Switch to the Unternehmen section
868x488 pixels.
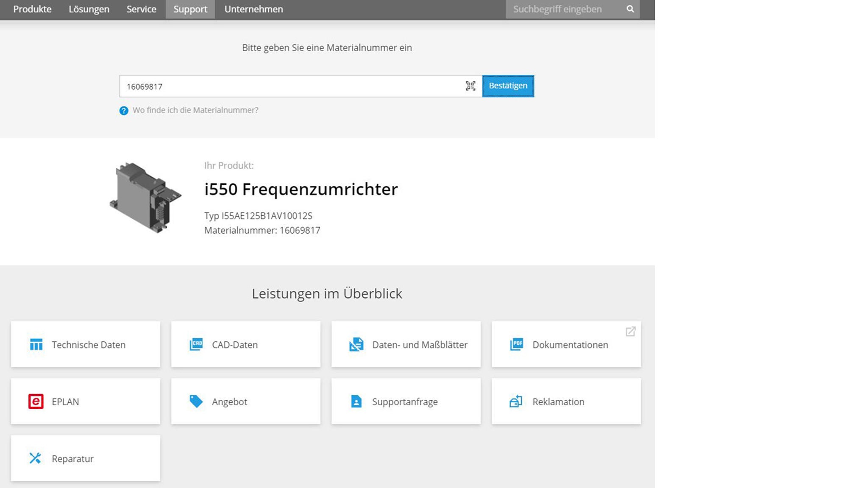(x=253, y=9)
